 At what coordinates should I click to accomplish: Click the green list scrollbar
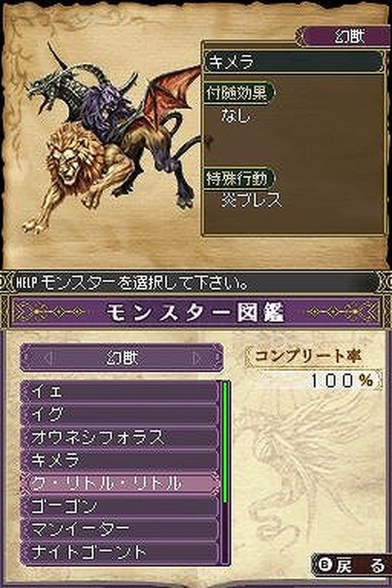225,442
